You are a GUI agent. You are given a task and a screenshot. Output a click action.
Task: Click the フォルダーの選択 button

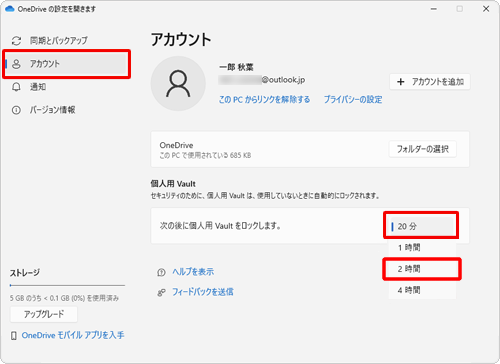coord(423,149)
